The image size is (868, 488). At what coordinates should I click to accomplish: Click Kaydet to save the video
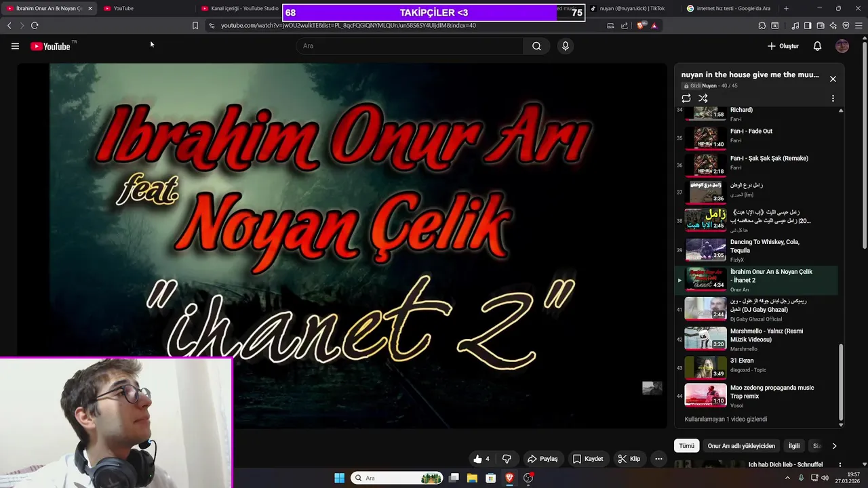pyautogui.click(x=587, y=459)
